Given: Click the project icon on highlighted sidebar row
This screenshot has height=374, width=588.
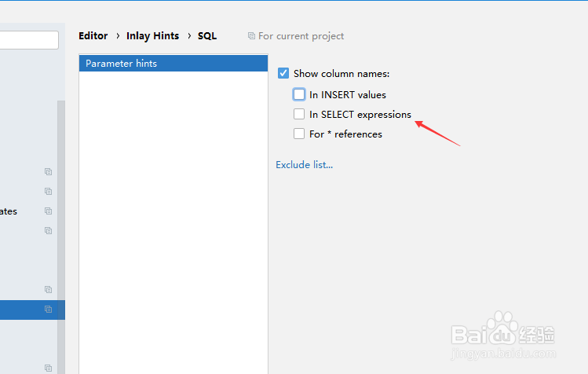Looking at the screenshot, I should [48, 310].
